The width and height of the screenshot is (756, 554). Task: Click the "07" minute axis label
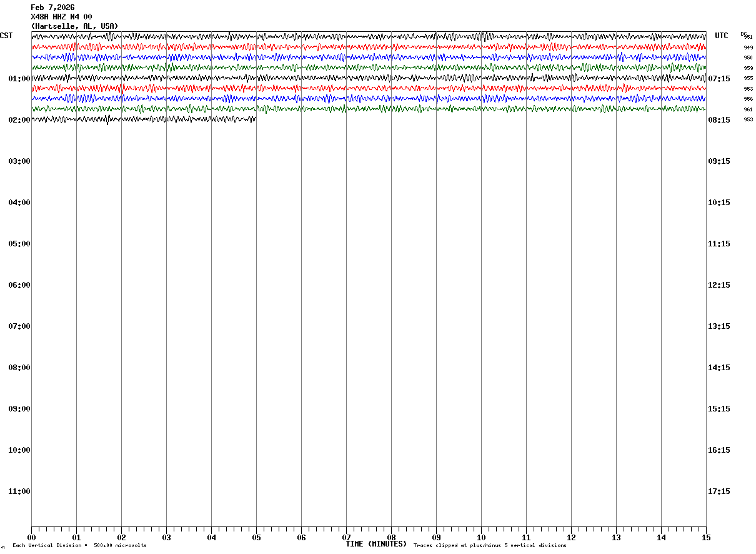coord(346,538)
